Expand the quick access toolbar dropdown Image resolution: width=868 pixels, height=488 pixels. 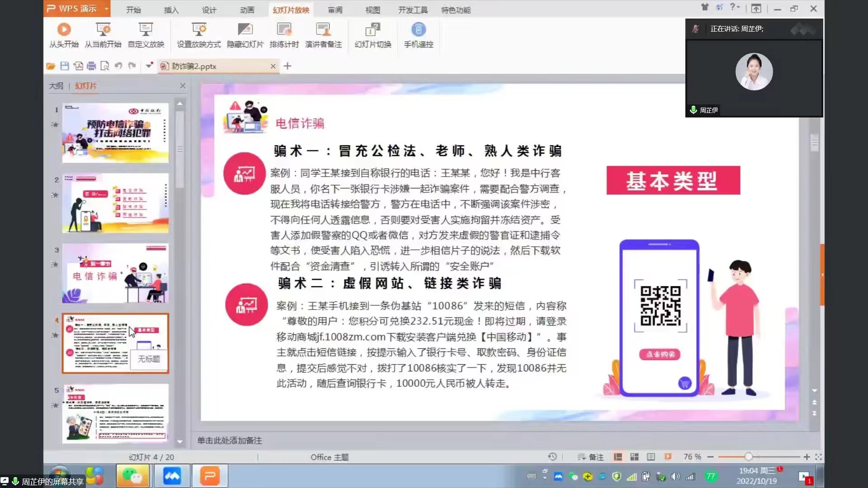click(149, 66)
